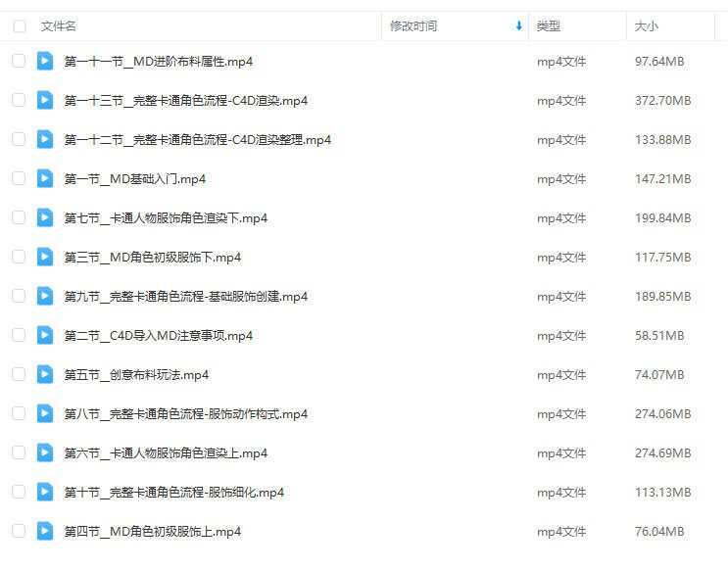Open file 第一十二节_完整卡通角色流程-C4D渲染整理.mp4
This screenshot has height=570, width=728.
tap(198, 140)
